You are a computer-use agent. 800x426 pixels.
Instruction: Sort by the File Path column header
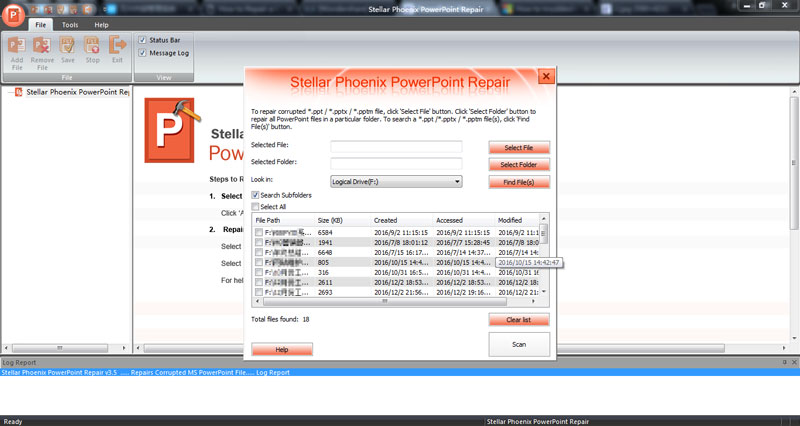tap(283, 220)
